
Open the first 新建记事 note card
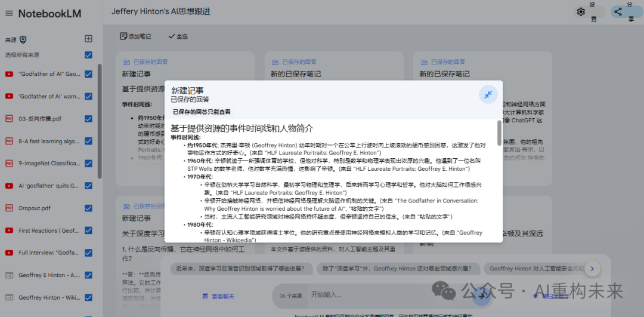pos(185,119)
